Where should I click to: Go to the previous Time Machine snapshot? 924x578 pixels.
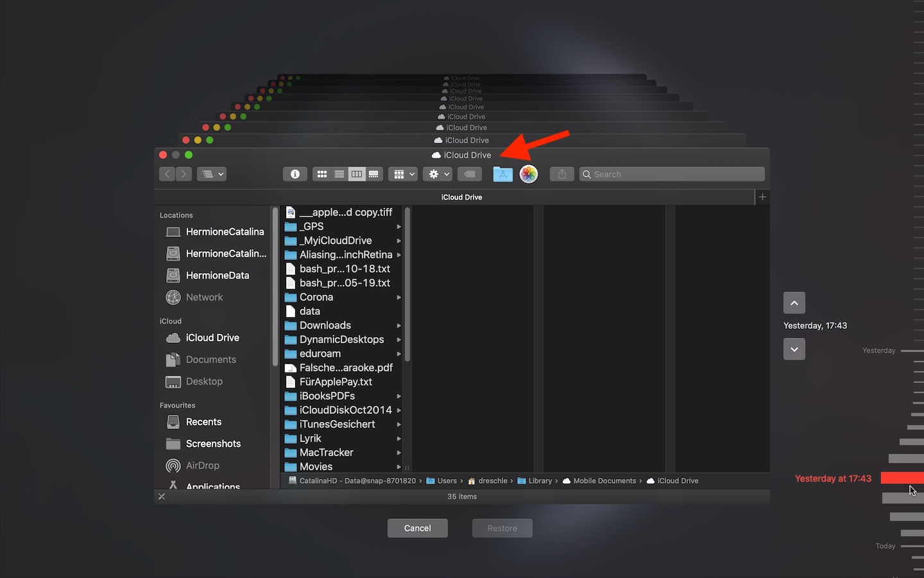click(x=794, y=303)
